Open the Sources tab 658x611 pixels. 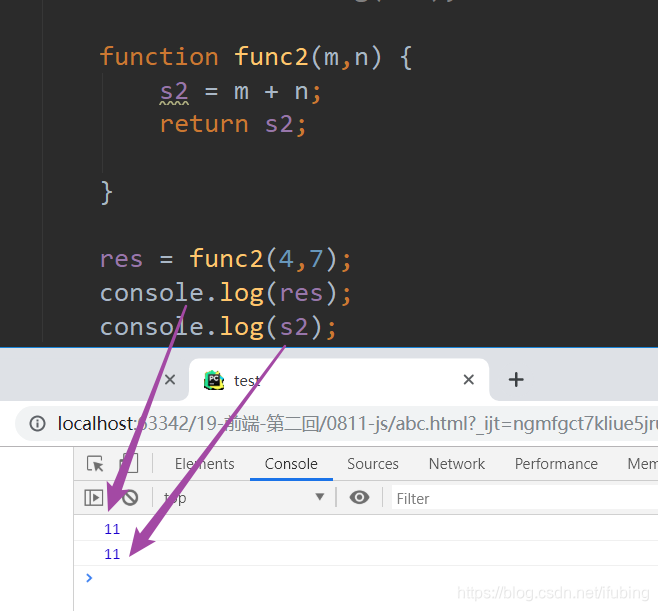click(373, 464)
